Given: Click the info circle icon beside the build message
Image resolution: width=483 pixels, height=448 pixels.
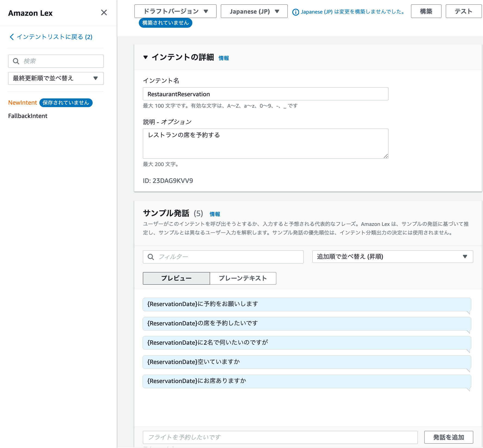Looking at the screenshot, I should [296, 12].
